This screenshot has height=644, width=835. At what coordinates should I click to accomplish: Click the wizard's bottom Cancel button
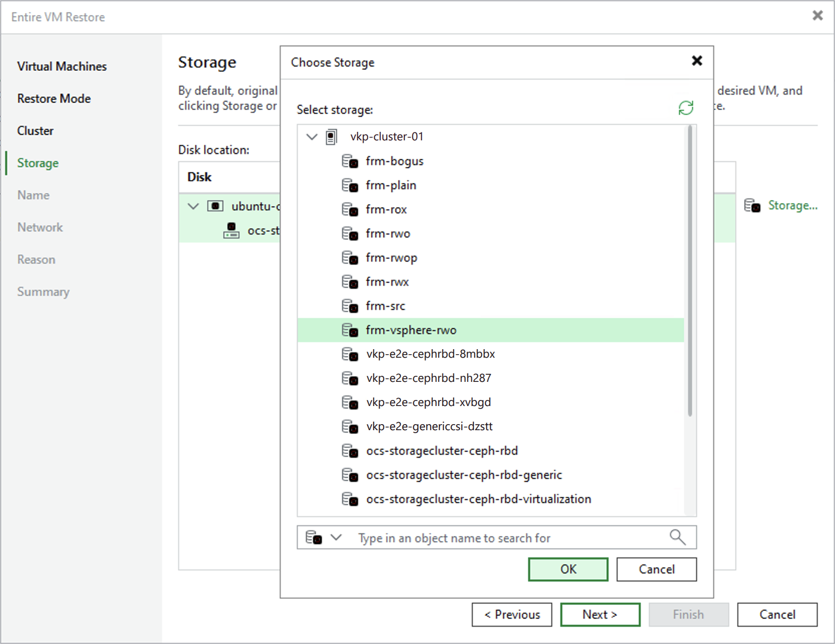(x=777, y=614)
